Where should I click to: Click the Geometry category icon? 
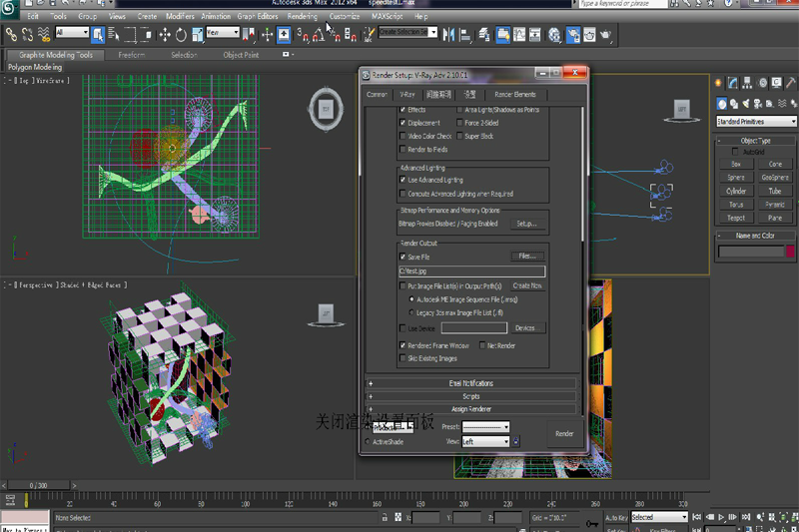721,104
